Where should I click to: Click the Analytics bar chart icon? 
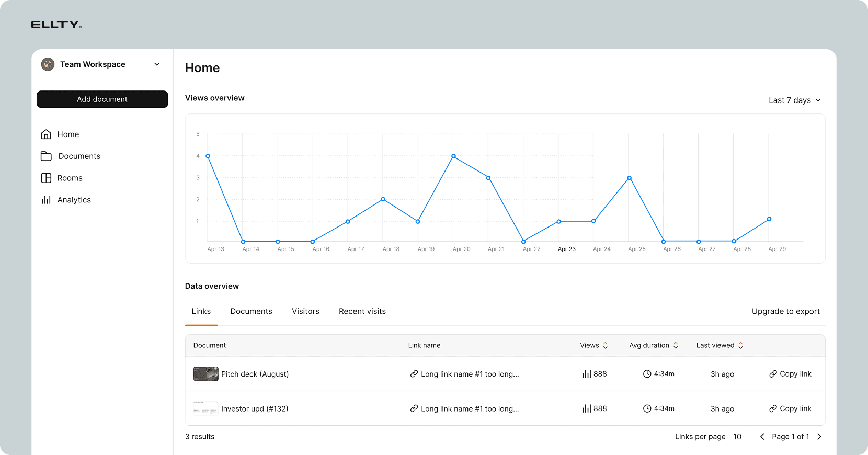tap(46, 200)
